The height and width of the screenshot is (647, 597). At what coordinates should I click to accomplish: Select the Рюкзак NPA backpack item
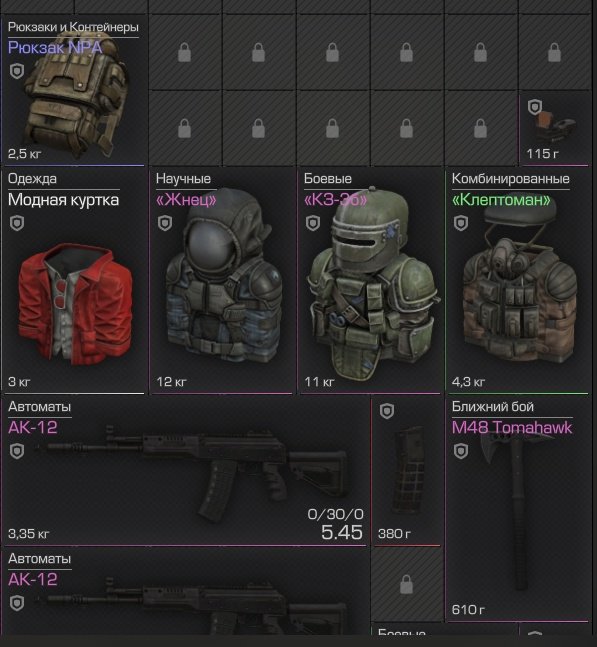coord(74,90)
